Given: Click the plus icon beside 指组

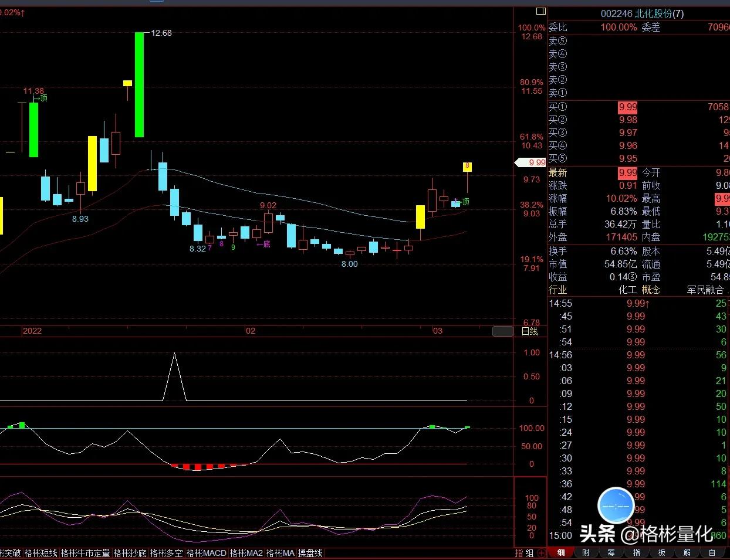Looking at the screenshot, I should [541, 553].
